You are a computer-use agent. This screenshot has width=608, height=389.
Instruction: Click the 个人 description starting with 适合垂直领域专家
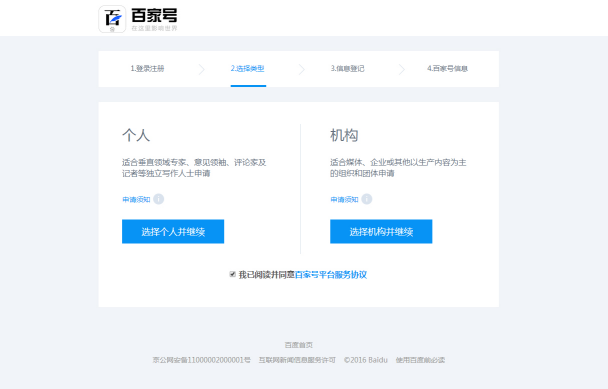point(194,168)
